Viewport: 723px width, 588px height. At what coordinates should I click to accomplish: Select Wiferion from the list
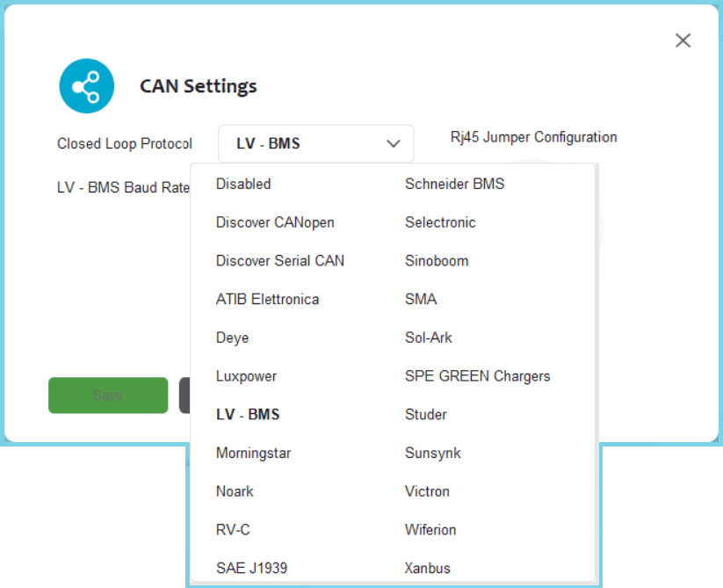pos(430,530)
